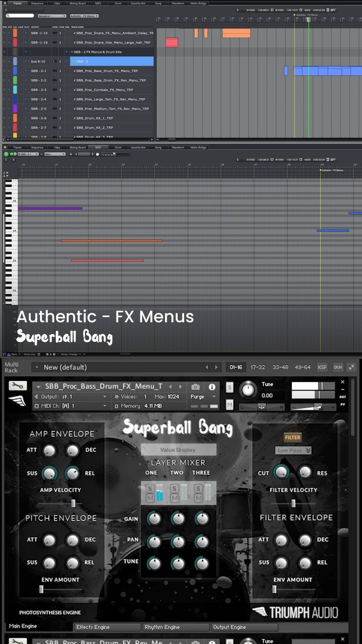Open the Output Engine tab
The height and width of the screenshot is (644, 362).
244,627
